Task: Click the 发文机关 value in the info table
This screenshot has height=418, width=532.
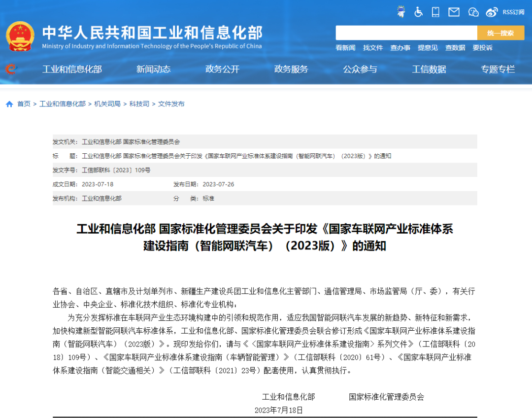Action: tap(131, 142)
